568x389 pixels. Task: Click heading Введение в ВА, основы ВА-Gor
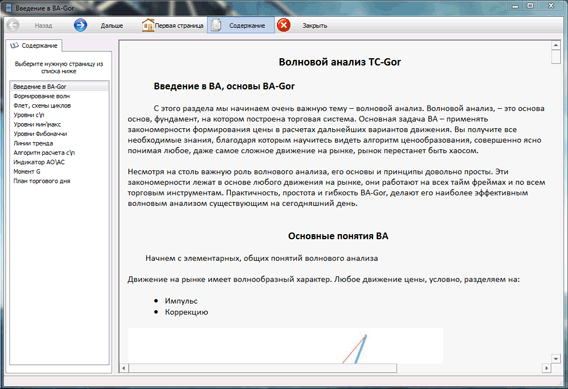(224, 86)
